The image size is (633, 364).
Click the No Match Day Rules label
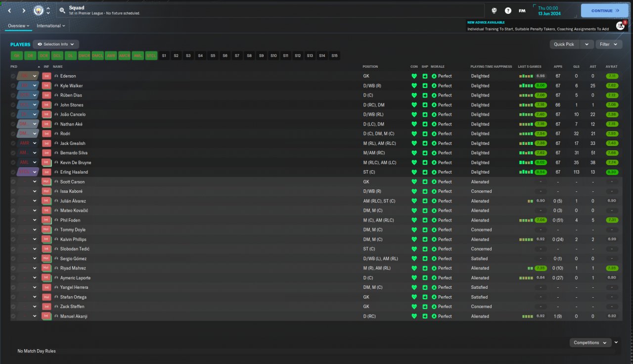click(37, 351)
